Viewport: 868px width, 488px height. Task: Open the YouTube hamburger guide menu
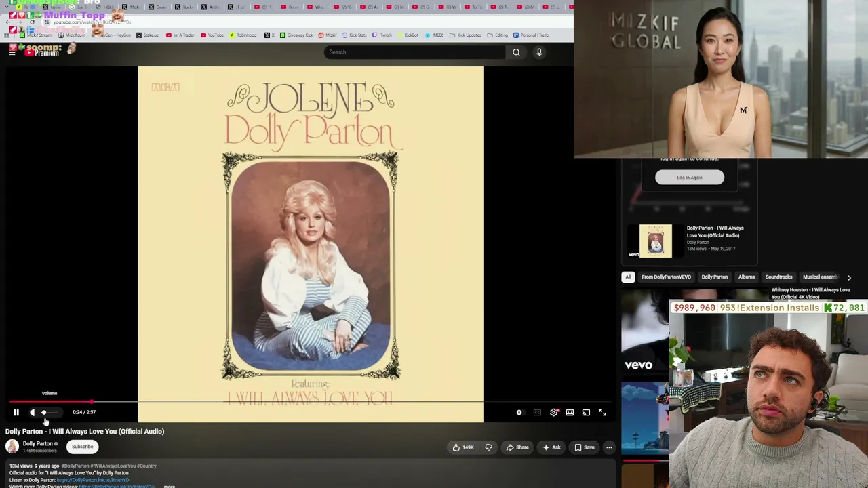pyautogui.click(x=12, y=52)
